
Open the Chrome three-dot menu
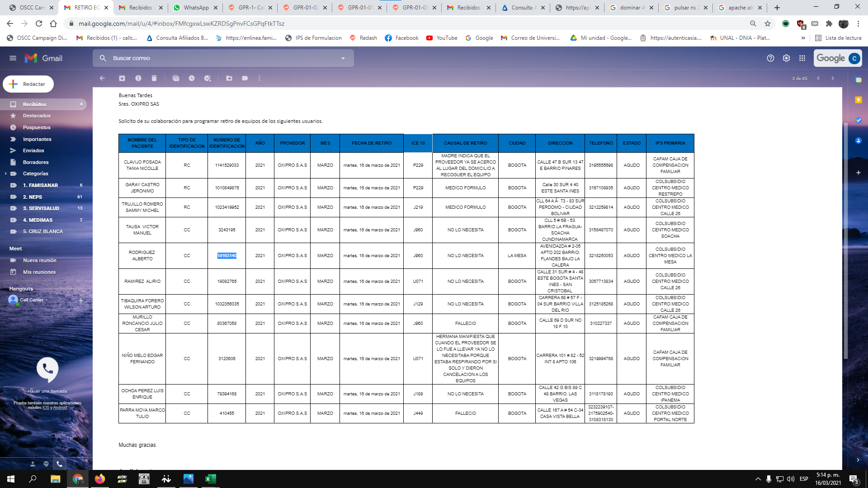pyautogui.click(x=858, y=23)
